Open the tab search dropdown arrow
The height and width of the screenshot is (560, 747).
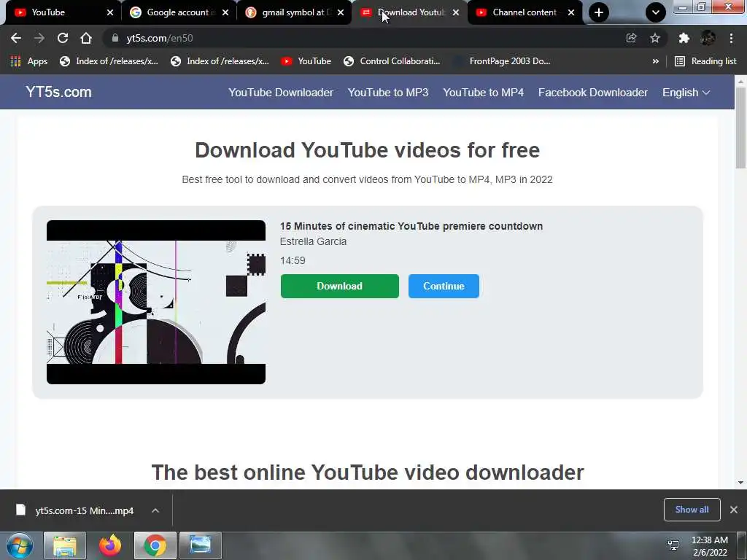pos(656,12)
